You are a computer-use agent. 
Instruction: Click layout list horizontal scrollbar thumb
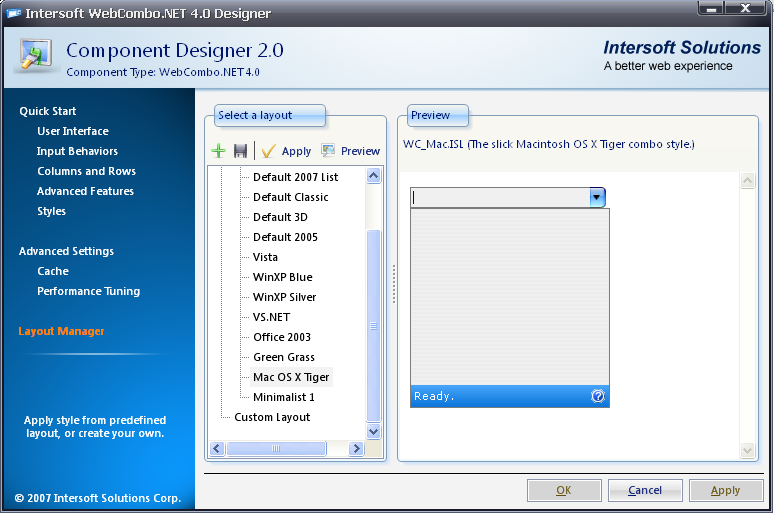[276, 448]
